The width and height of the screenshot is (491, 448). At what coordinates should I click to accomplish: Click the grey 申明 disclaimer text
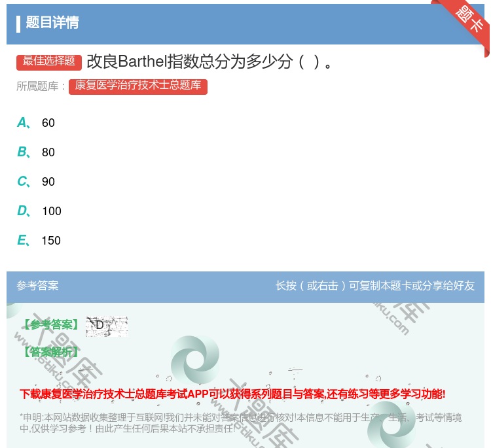240,423
